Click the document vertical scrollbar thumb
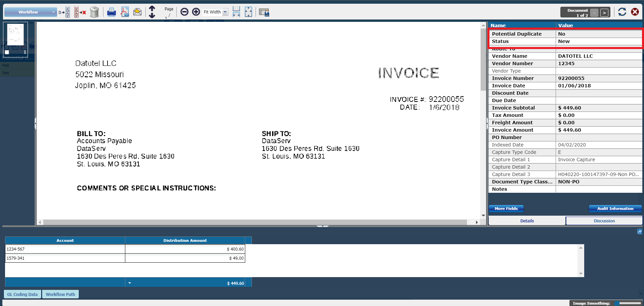 483,59
